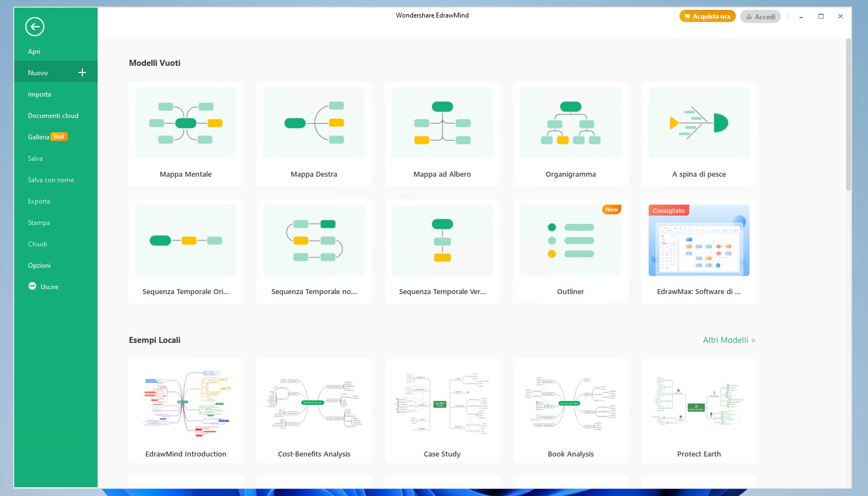
Task: Open Opzioni settings
Action: pos(39,266)
